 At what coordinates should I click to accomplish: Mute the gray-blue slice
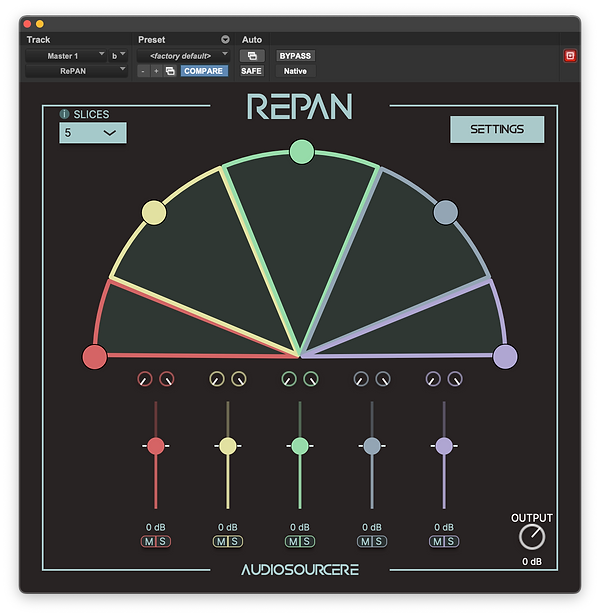tap(365, 541)
